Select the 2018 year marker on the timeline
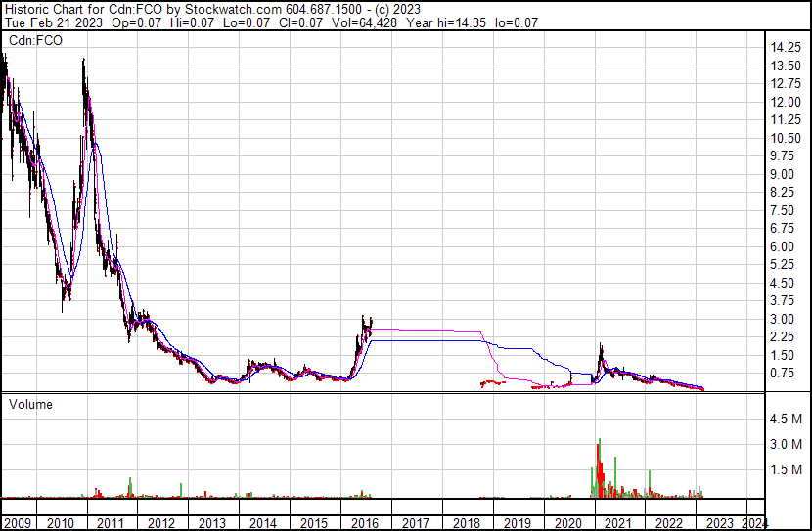Viewport: 812px width, 531px height. (x=466, y=523)
